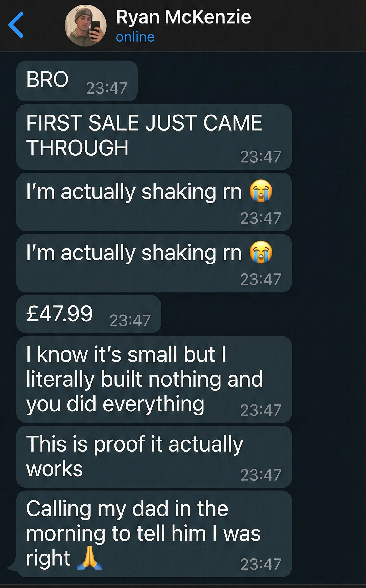
Task: Tap the first "I'm actually shaking rn" text
Action: tap(134, 192)
